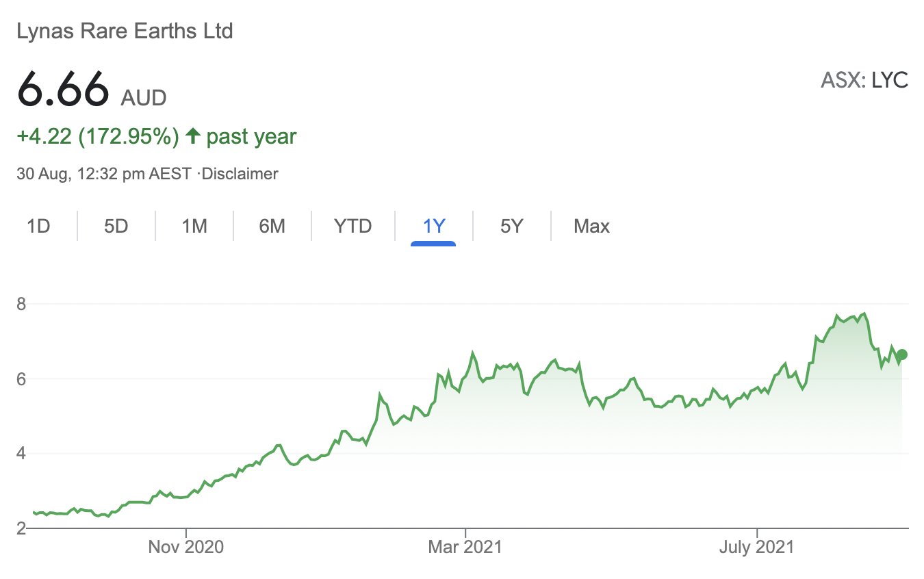Click the 6.66 current price
The height and width of the screenshot is (579, 924).
pyautogui.click(x=63, y=88)
